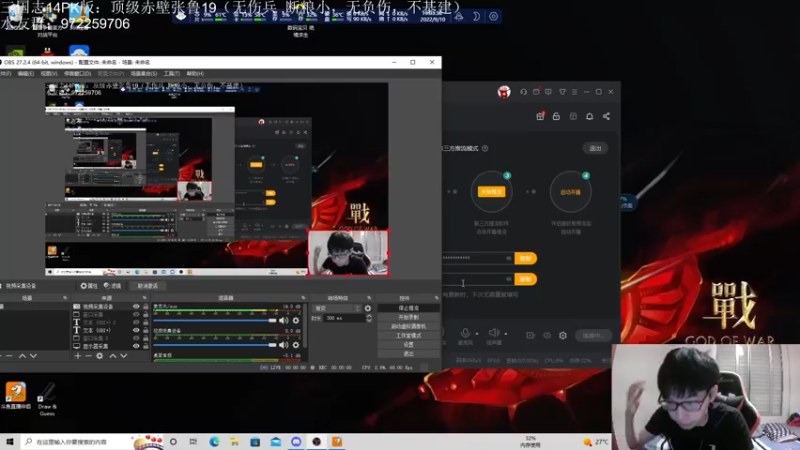The width and height of the screenshot is (800, 450).
Task: Add a new source with the plus icon
Action: click(78, 356)
